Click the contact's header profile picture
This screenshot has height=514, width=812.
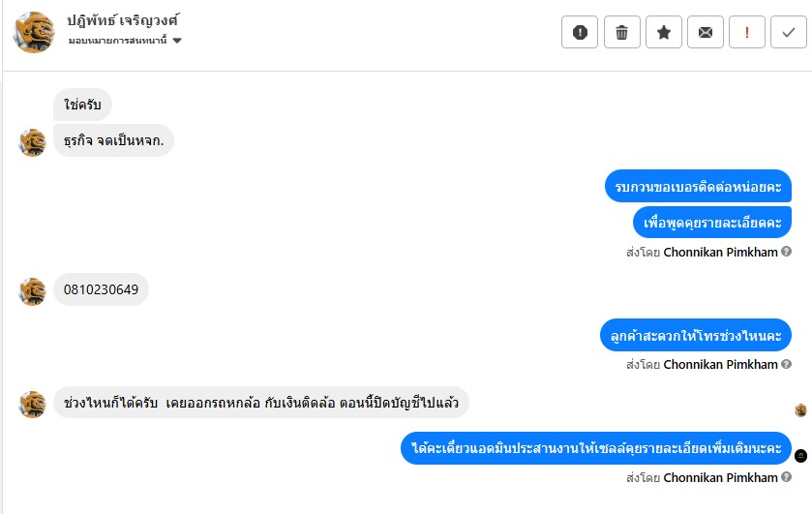34,32
